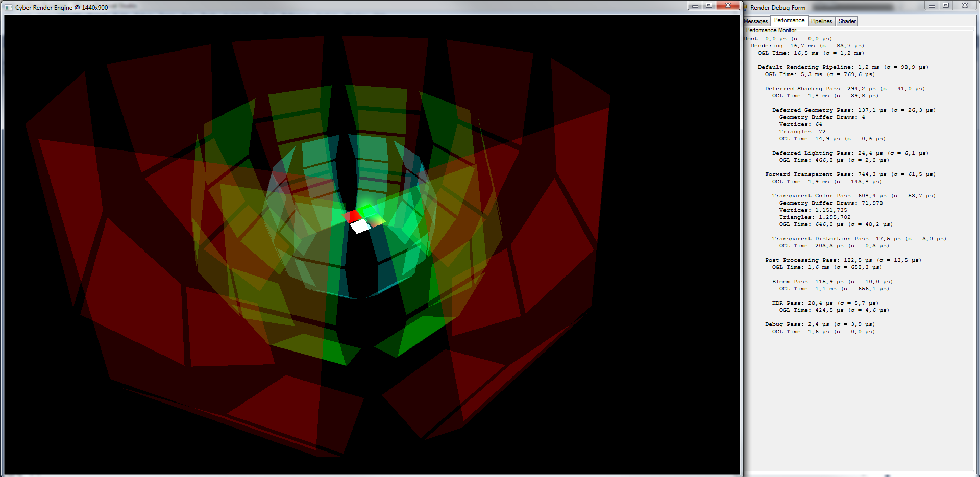
Task: Click the bright red square in viewport
Action: pos(353,216)
